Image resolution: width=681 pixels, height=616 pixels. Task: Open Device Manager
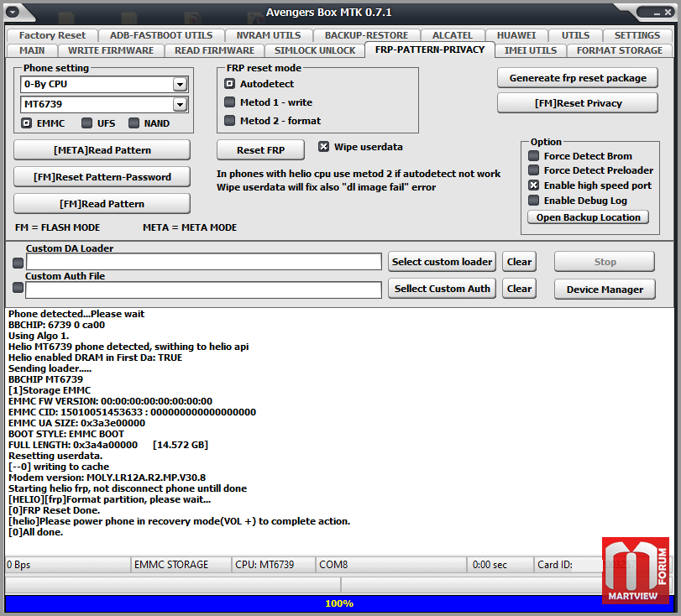[x=605, y=290]
